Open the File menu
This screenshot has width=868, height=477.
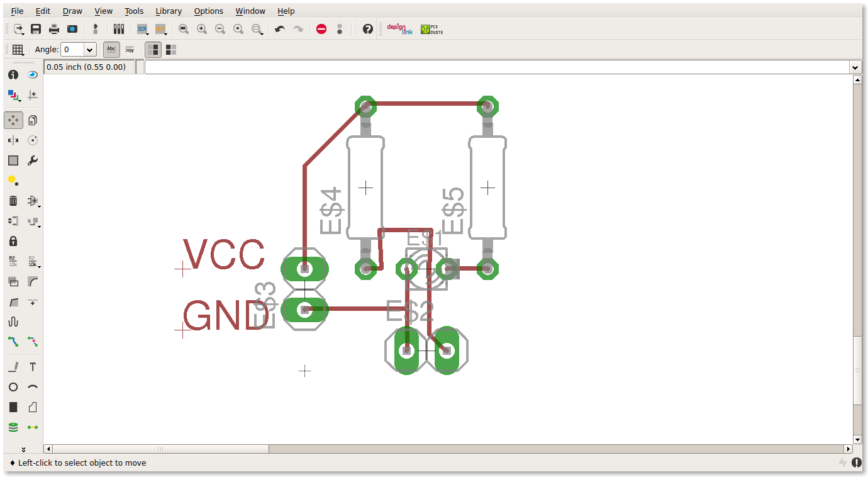click(x=17, y=11)
